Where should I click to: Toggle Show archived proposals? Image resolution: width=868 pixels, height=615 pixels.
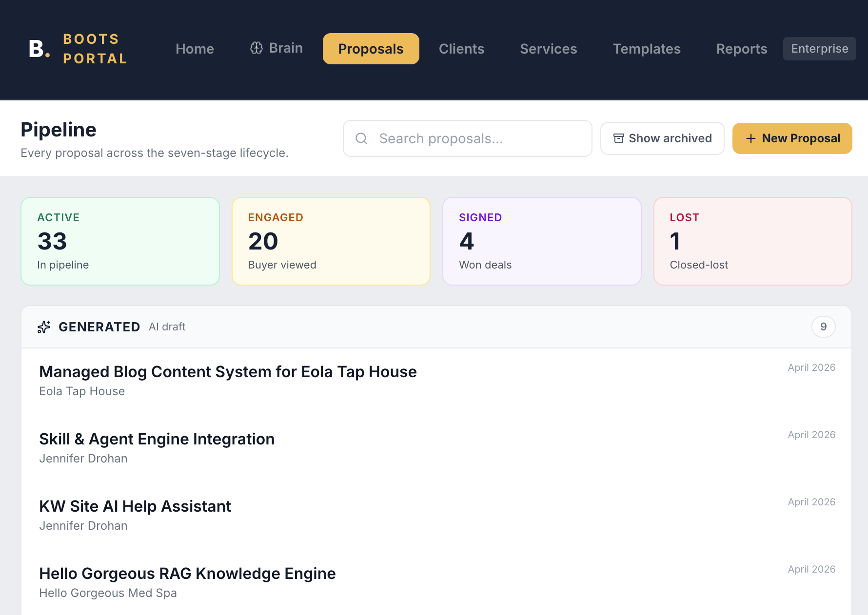[x=662, y=138]
